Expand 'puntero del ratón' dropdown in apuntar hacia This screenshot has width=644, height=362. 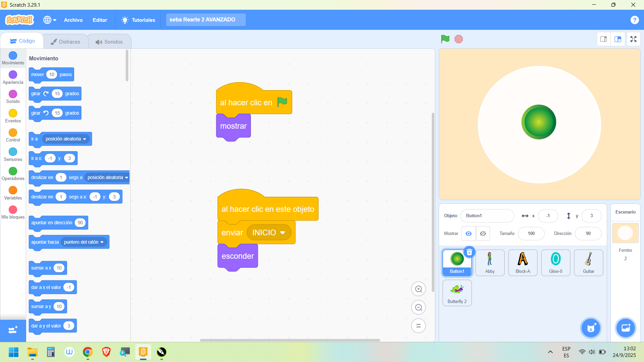102,242
